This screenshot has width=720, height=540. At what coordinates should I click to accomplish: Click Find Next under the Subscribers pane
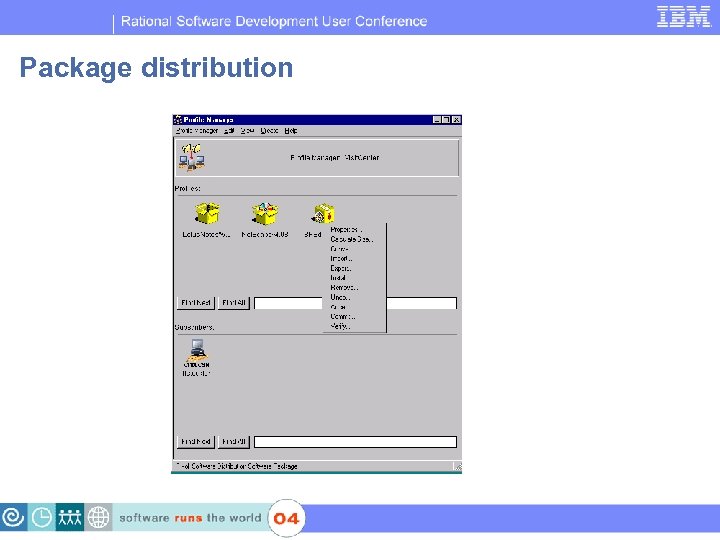coord(196,442)
